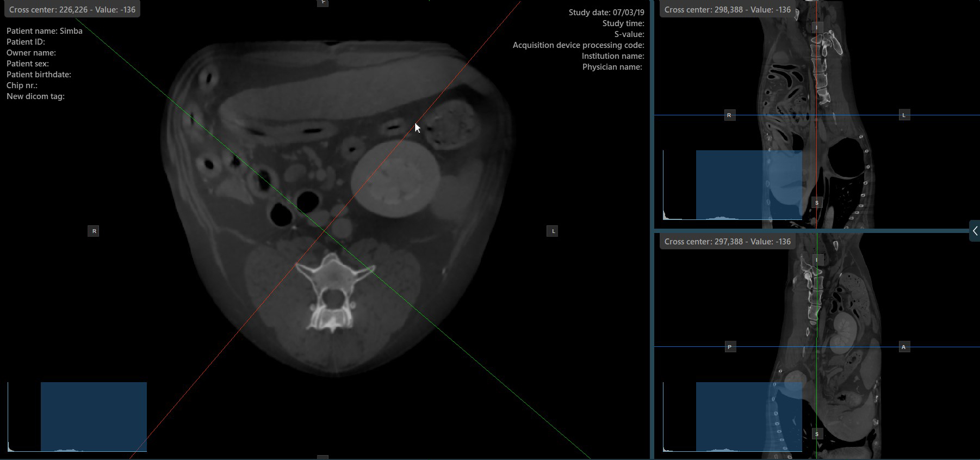Click the Cross center 297,388 readout label
The width and height of the screenshot is (980, 460).
[727, 242]
